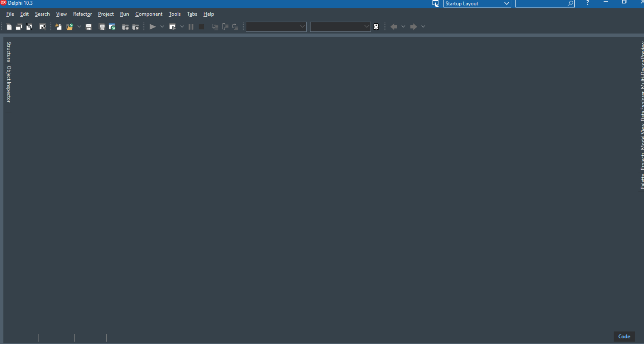
Task: Run the project with the green Run arrow
Action: [x=152, y=27]
